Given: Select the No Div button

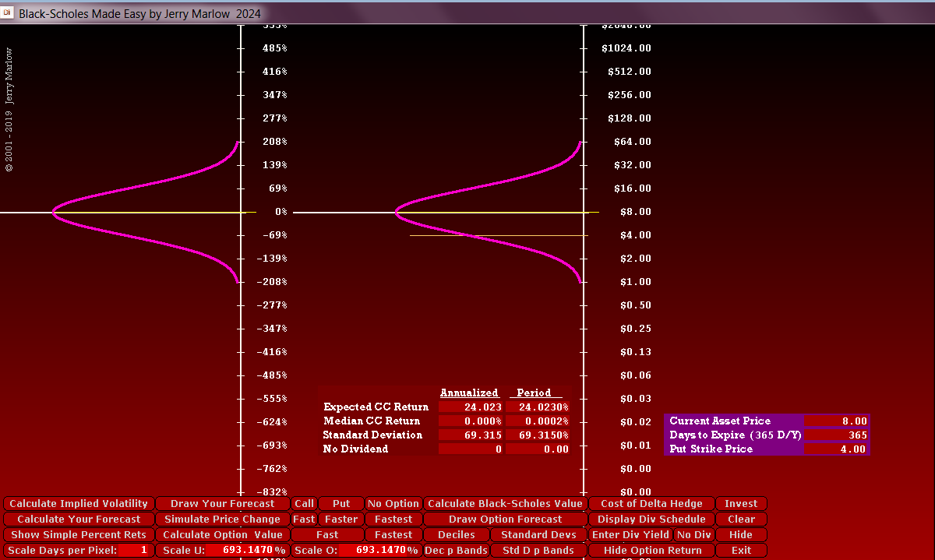Looking at the screenshot, I should pyautogui.click(x=694, y=535).
